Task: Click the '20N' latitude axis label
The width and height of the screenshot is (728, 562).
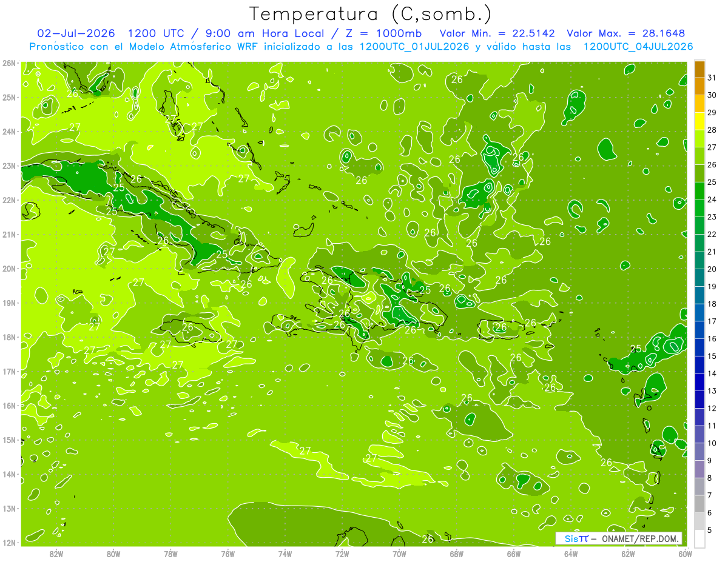Action: point(8,269)
